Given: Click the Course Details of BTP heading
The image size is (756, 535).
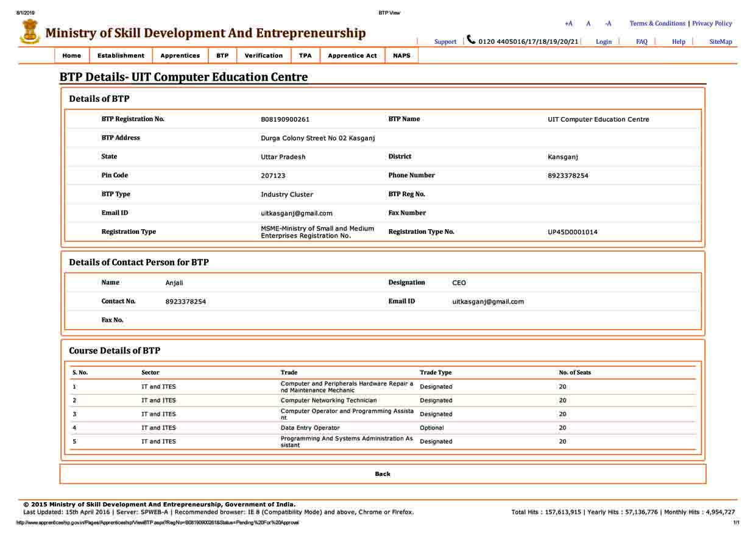Looking at the screenshot, I should pos(115,351).
